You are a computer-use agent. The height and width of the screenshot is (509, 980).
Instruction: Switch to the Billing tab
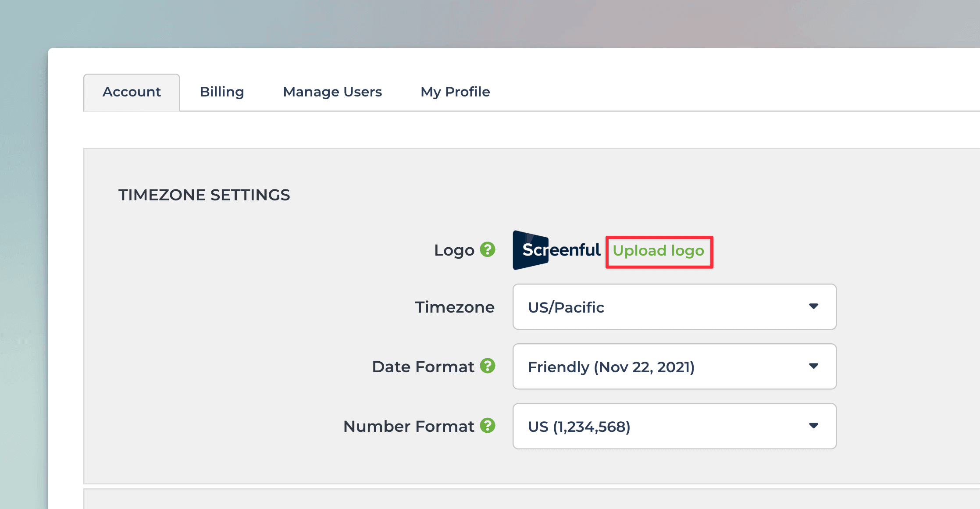coord(222,92)
